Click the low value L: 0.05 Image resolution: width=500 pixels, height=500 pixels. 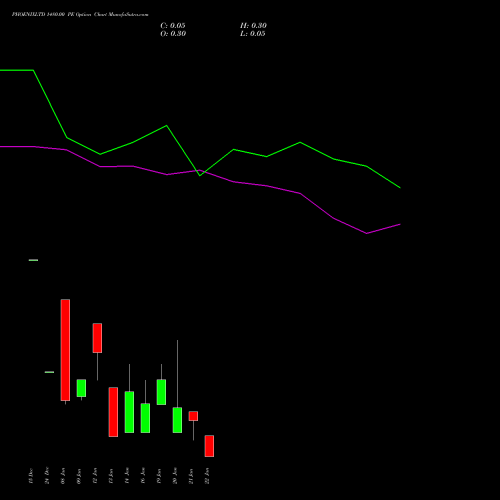click(253, 34)
